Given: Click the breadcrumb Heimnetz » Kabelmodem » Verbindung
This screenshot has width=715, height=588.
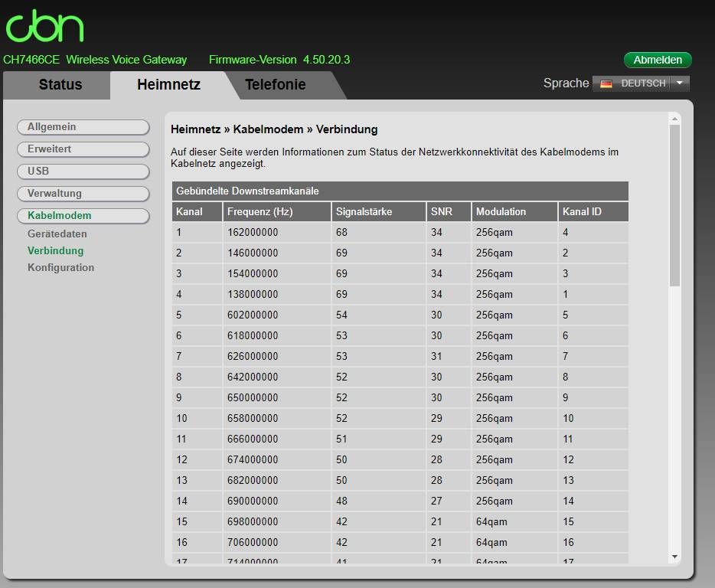Looking at the screenshot, I should tap(274, 129).
